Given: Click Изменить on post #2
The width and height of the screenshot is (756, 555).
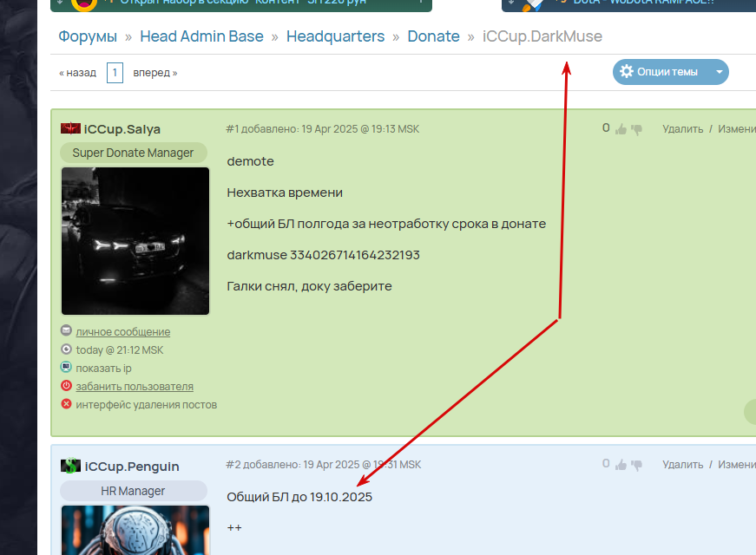Looking at the screenshot, I should point(737,465).
